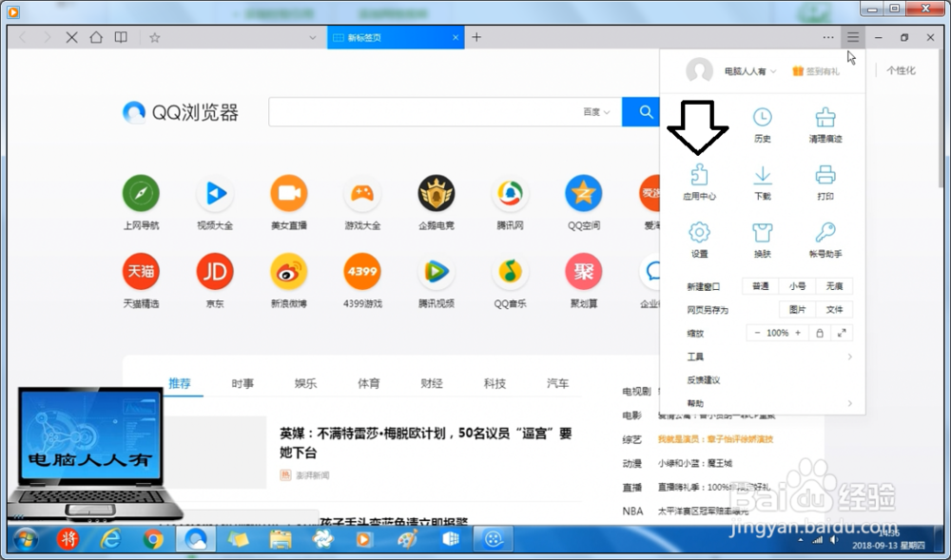Switch to the 体育 news tab
The width and height of the screenshot is (951, 560).
pos(369,383)
